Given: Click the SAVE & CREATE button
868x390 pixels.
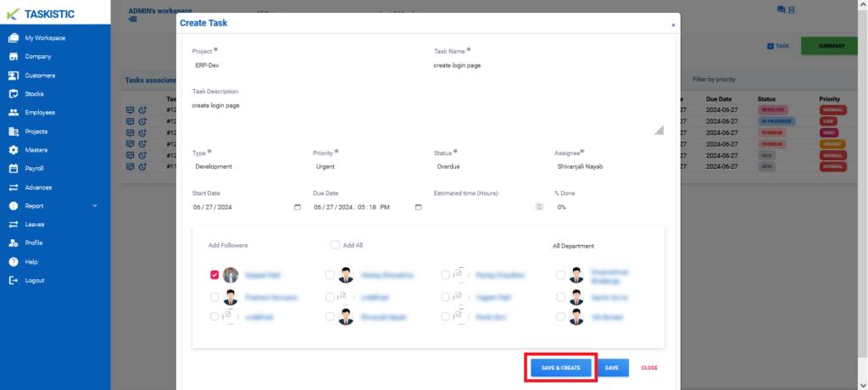Looking at the screenshot, I should coord(561,368).
